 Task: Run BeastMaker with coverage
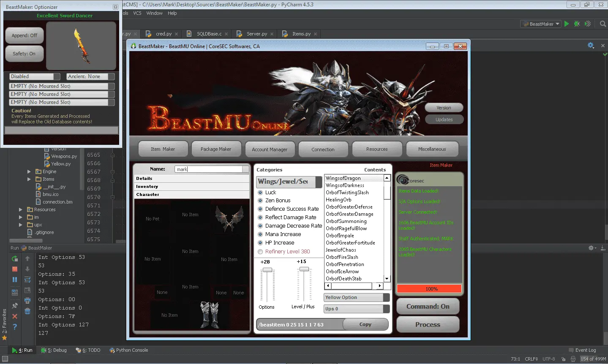587,24
